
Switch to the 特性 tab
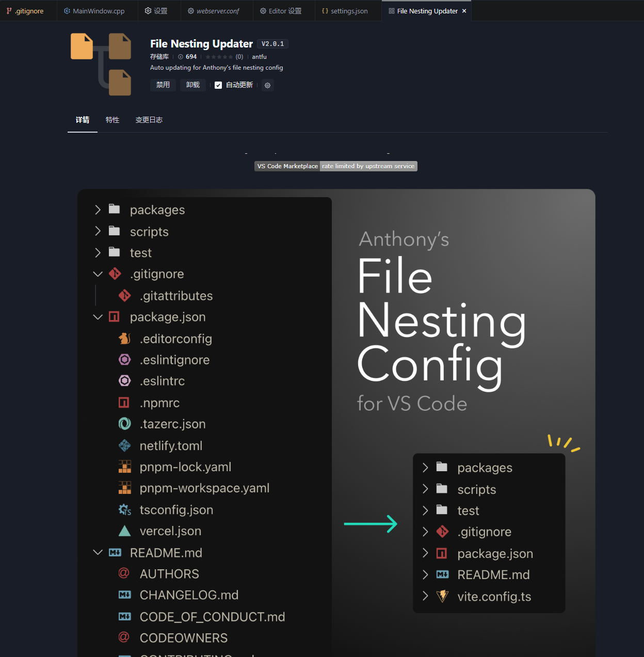pos(112,120)
